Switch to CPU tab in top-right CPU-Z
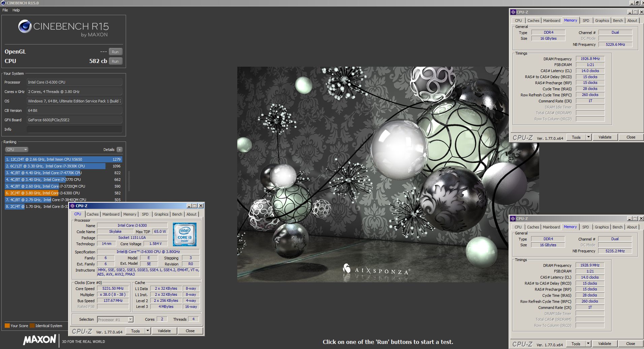Image resolution: width=644 pixels, height=349 pixels. tap(518, 21)
